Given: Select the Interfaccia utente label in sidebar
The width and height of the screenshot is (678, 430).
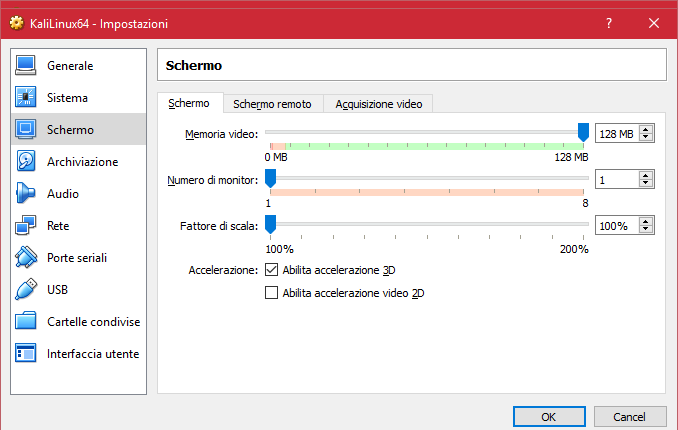Looking at the screenshot, I should (93, 354).
